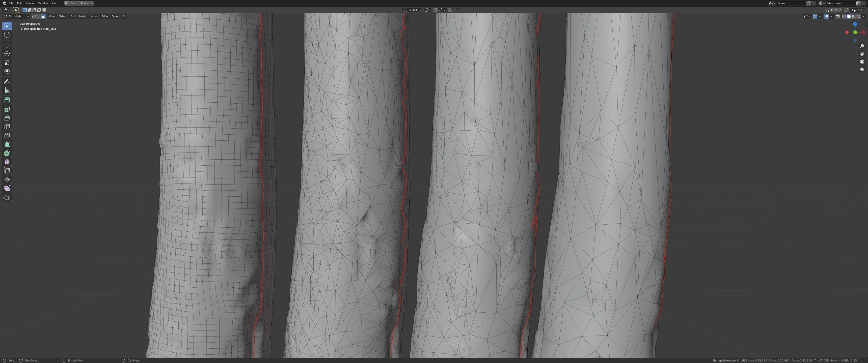Viewport: 868px width, 363px height.
Task: Toggle camera view icon
Action: [x=862, y=62]
